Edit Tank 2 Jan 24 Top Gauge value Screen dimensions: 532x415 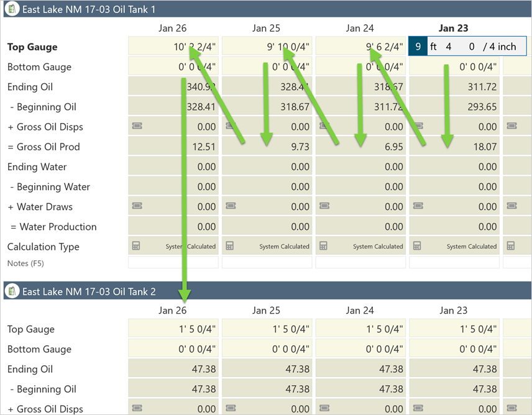coord(360,329)
